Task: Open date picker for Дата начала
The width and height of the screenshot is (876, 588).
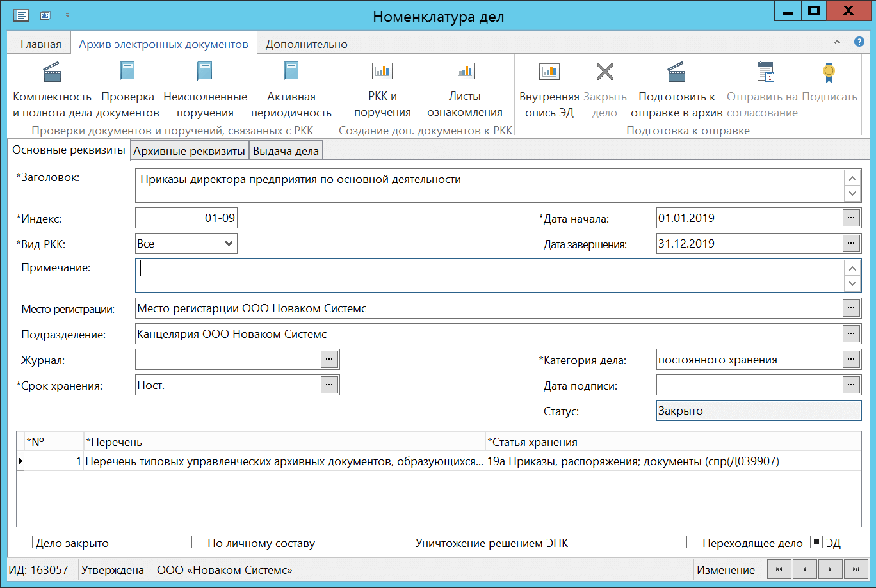Action: tap(851, 218)
